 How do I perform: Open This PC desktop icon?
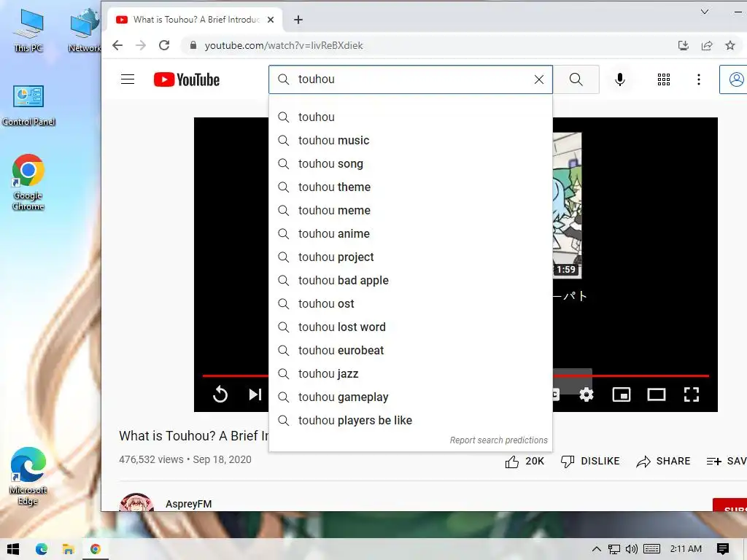[x=28, y=30]
